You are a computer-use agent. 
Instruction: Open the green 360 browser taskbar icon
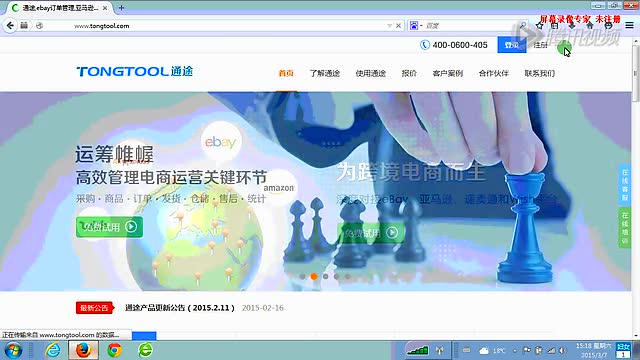(145, 350)
